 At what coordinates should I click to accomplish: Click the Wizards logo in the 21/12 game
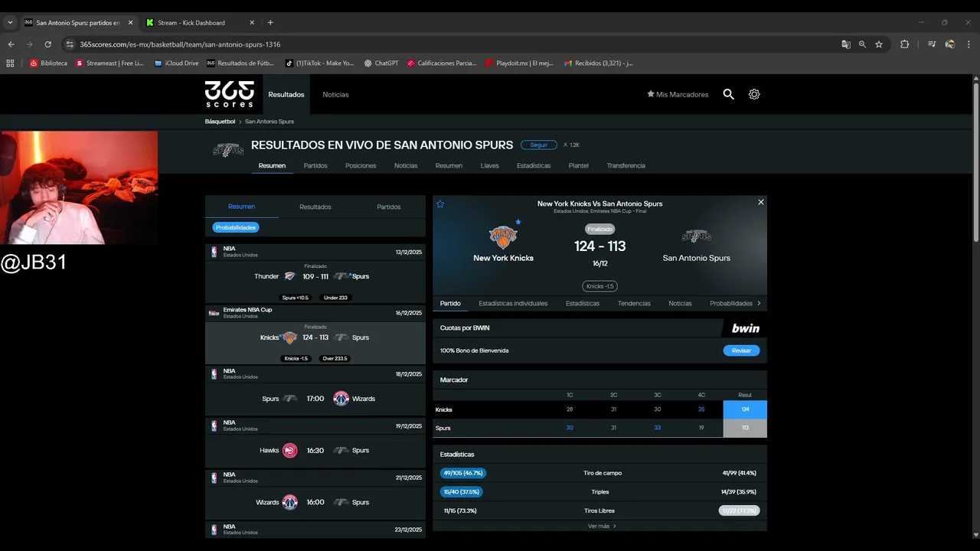point(289,502)
